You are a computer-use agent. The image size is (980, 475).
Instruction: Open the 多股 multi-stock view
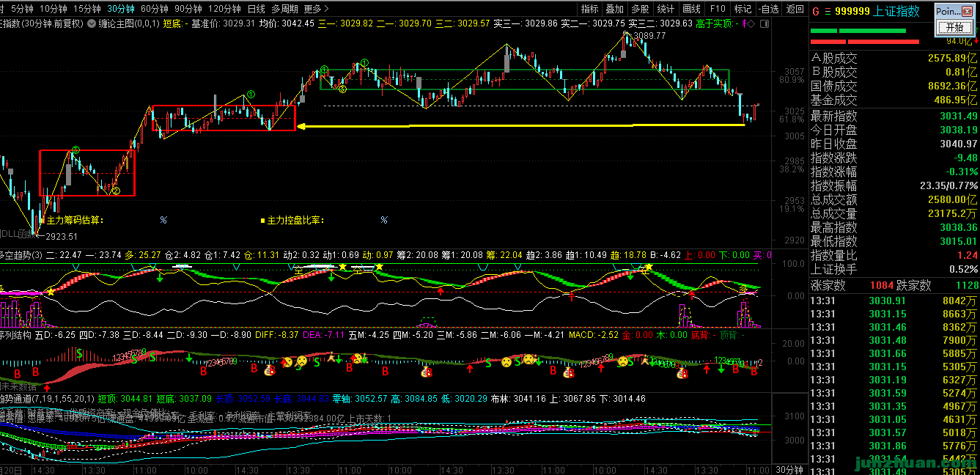pyautogui.click(x=640, y=9)
